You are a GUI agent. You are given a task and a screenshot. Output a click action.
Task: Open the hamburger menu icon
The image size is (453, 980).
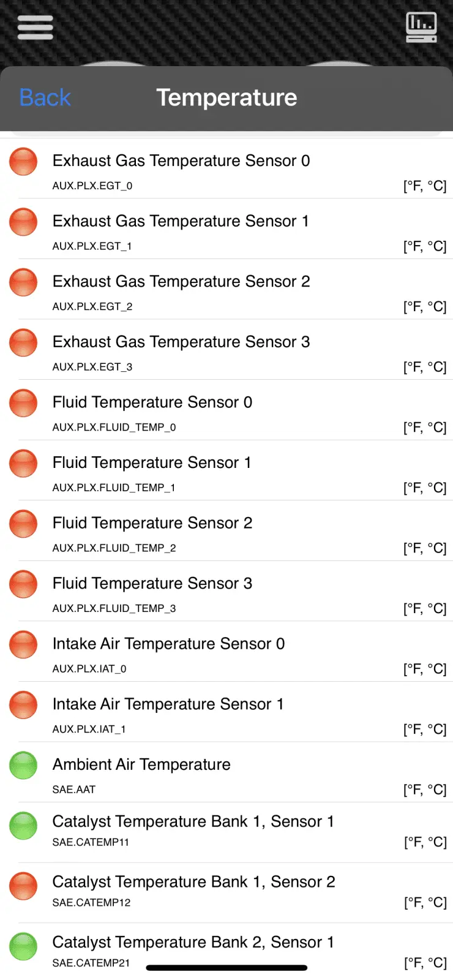tap(36, 28)
